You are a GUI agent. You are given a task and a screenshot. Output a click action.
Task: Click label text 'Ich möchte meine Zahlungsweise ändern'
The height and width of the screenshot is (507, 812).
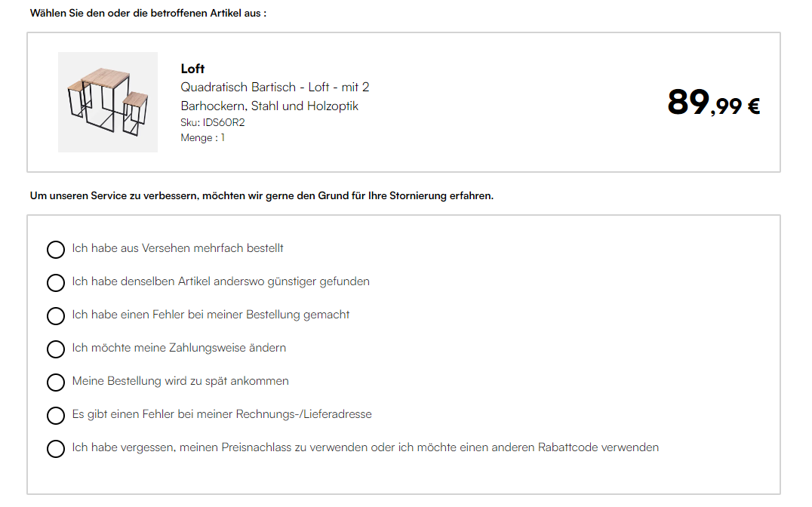coord(179,348)
